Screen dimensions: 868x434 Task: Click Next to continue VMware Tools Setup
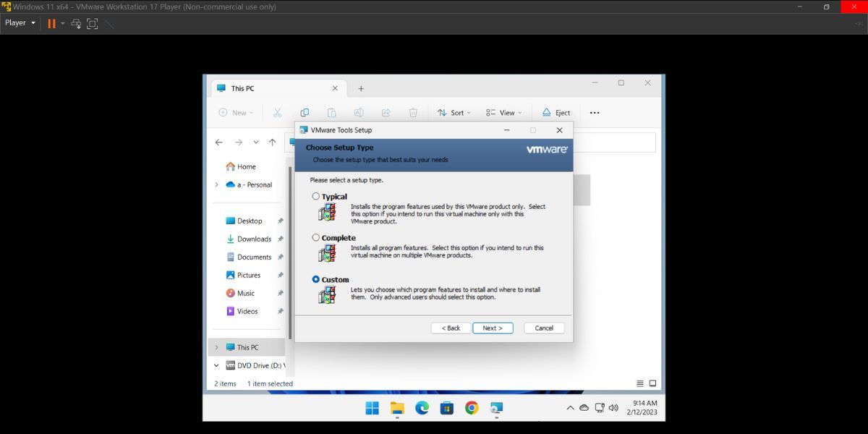493,328
